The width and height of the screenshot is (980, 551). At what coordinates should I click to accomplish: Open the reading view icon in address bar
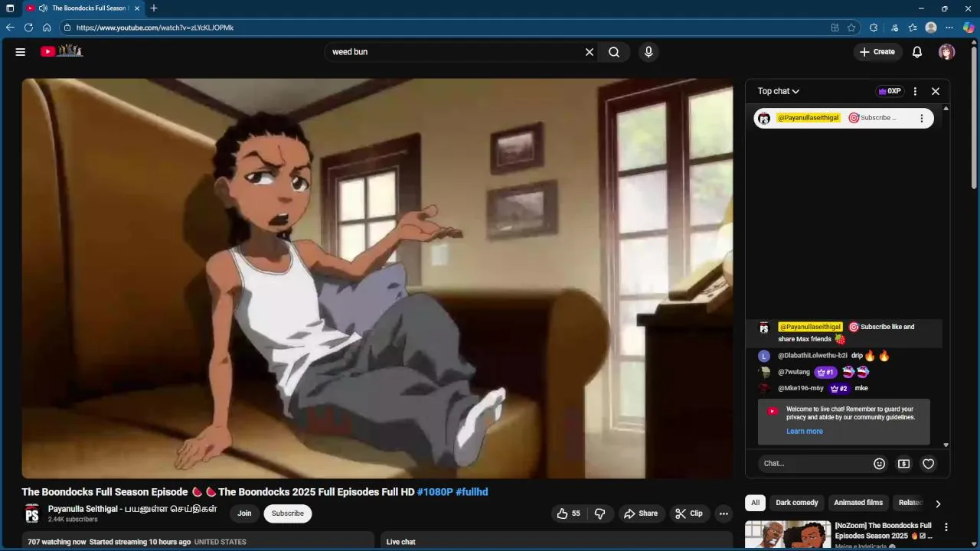(835, 28)
